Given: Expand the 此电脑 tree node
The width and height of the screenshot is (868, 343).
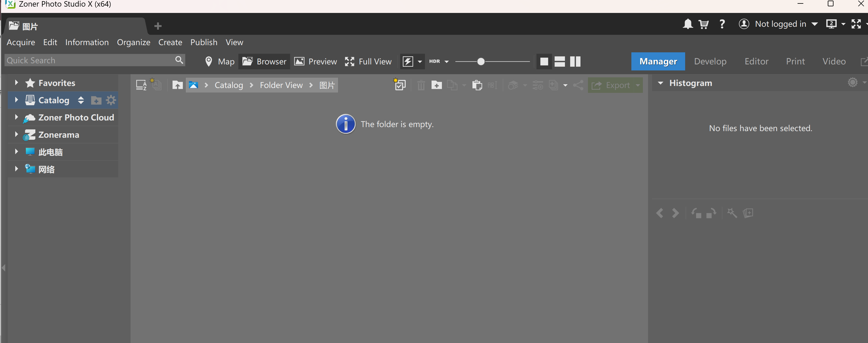Looking at the screenshot, I should click(x=16, y=151).
